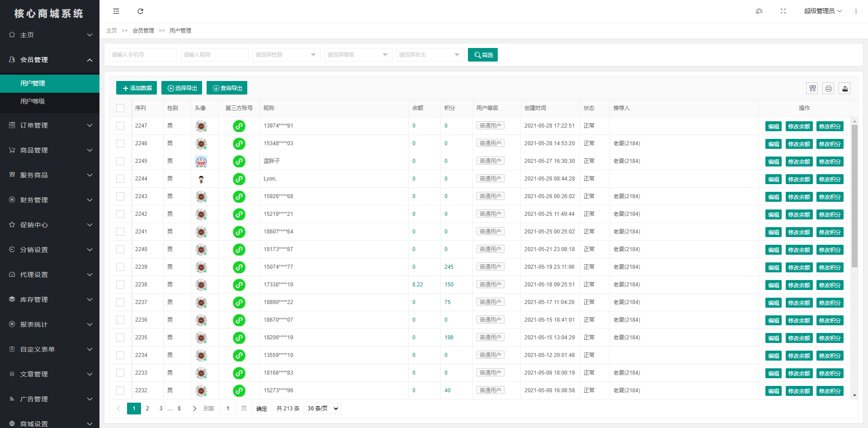Open the 30 条/页 page size dropdown
This screenshot has width=868, height=428.
[322, 409]
